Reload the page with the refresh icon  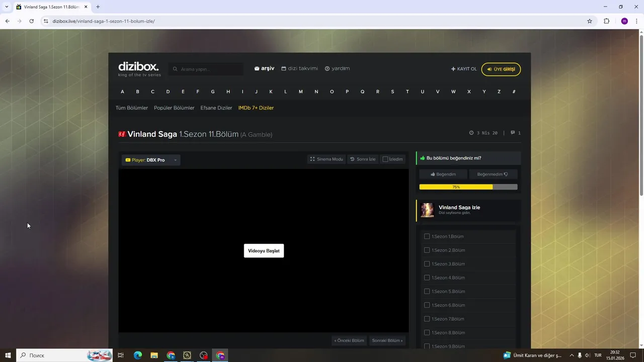[x=31, y=21]
